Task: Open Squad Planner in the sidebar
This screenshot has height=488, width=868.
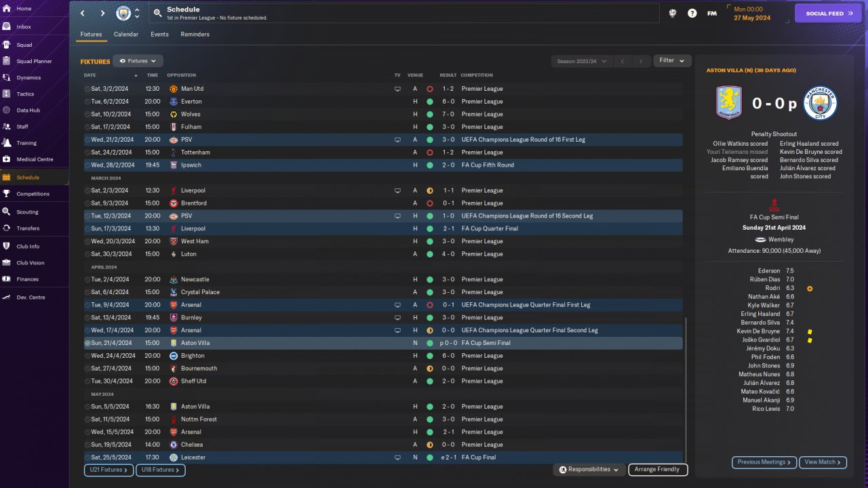Action: pos(34,61)
